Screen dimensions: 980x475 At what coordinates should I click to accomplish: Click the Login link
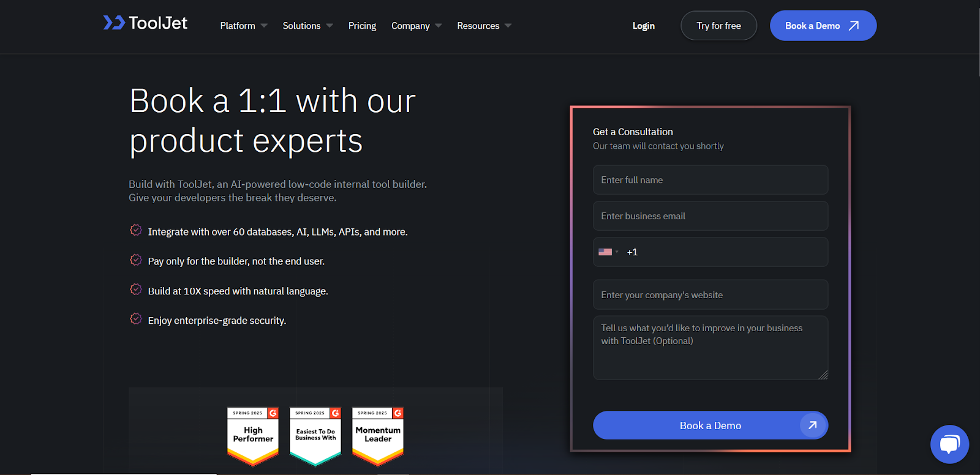[643, 26]
